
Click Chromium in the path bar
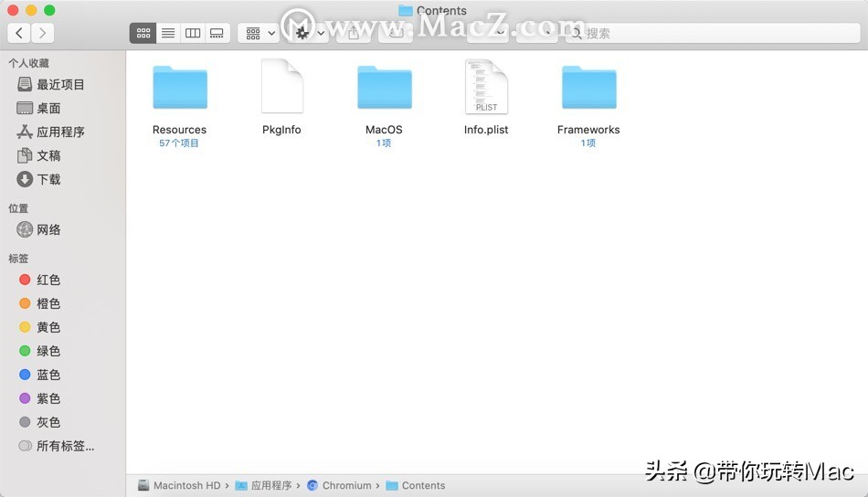339,485
